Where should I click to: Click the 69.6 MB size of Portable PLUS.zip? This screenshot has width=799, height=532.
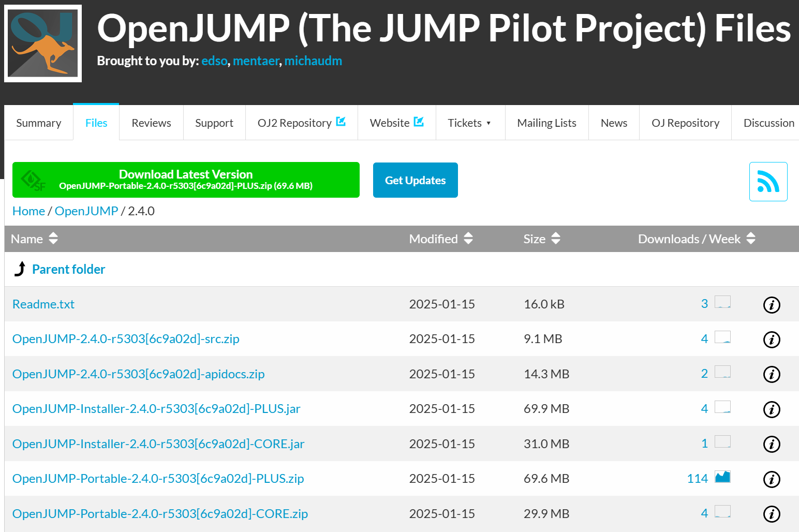click(546, 479)
